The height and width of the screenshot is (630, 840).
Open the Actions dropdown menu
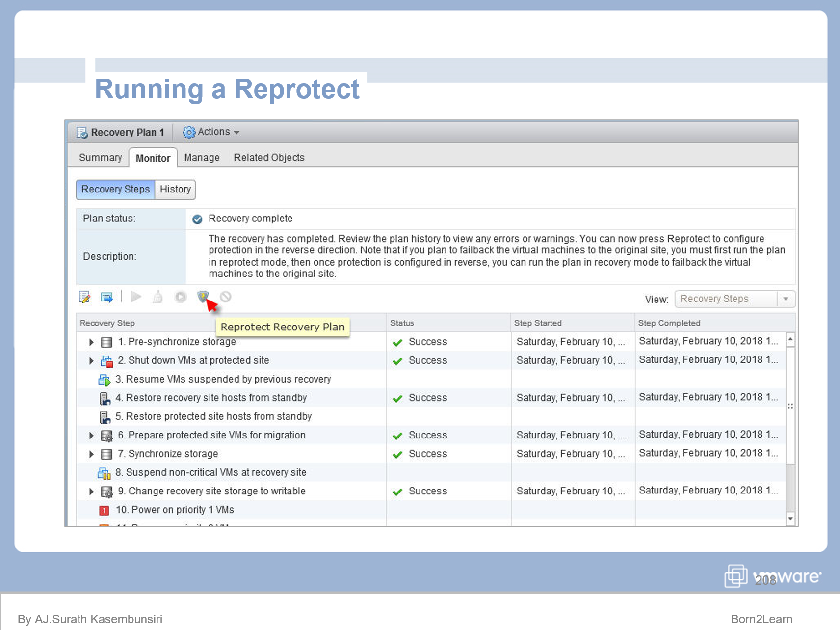click(213, 132)
